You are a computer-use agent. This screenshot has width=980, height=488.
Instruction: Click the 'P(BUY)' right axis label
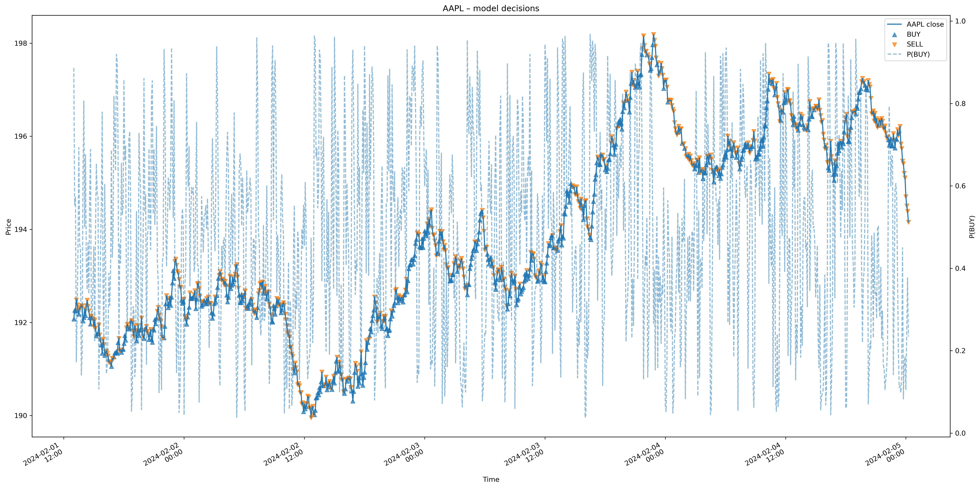coord(972,227)
